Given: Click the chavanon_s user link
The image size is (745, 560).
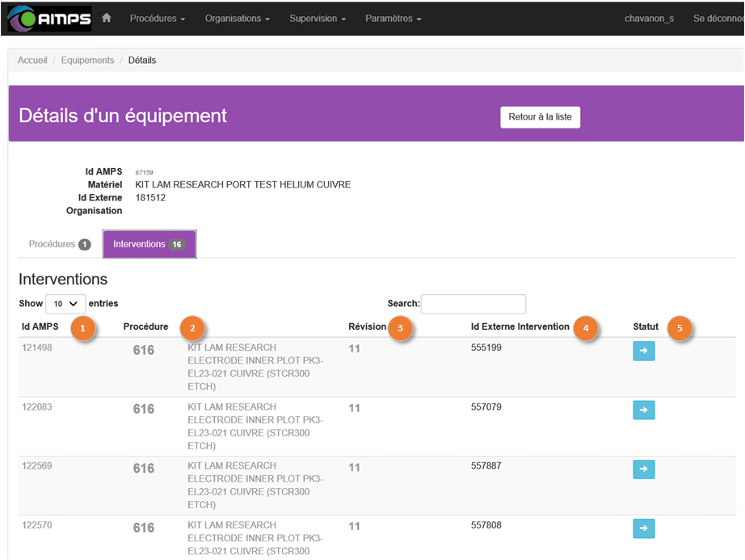Looking at the screenshot, I should pyautogui.click(x=649, y=19).
